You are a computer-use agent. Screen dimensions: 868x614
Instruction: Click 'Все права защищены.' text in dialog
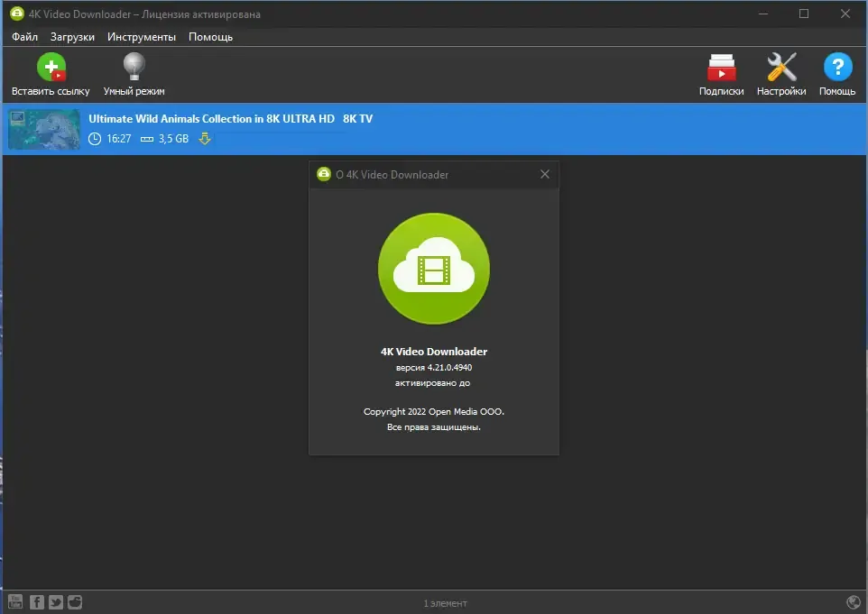434,427
